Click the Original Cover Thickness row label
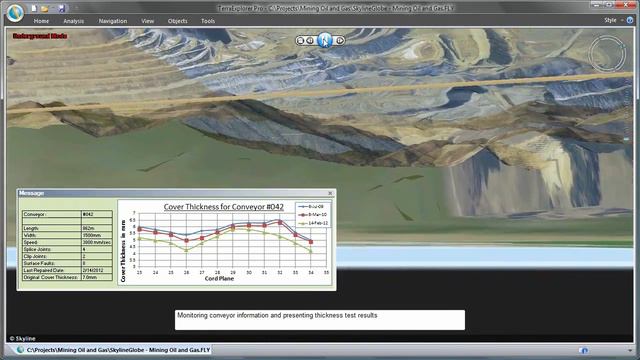This screenshot has width=640, height=360. point(52,277)
